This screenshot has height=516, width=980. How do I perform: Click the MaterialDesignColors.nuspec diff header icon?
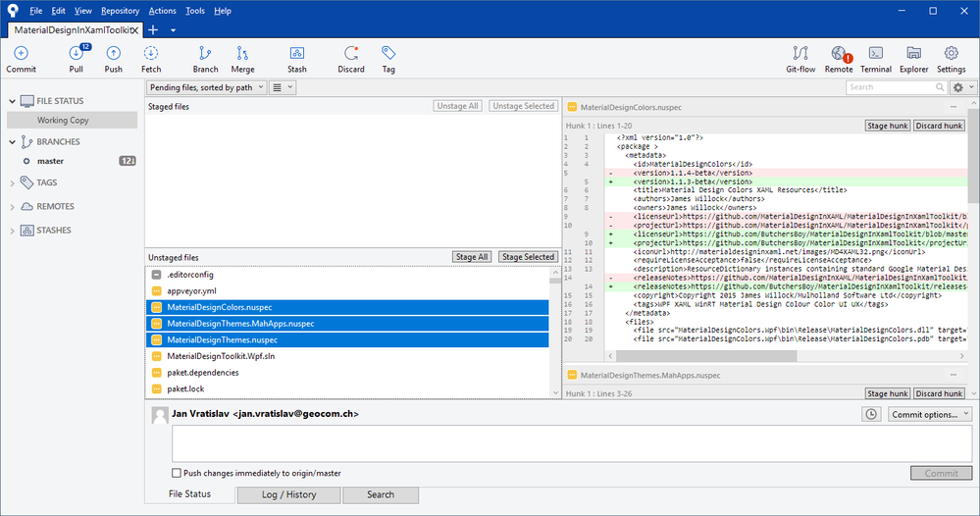tap(572, 107)
